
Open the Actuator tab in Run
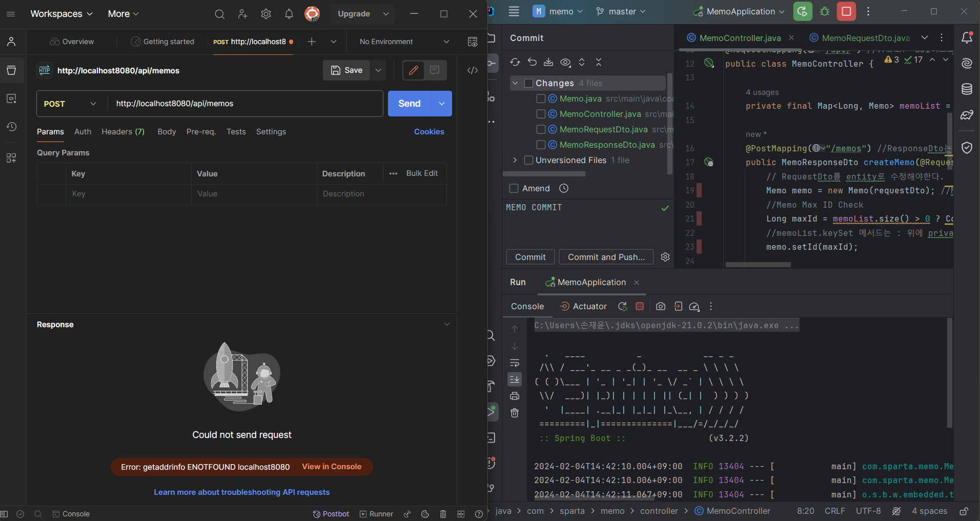(583, 306)
